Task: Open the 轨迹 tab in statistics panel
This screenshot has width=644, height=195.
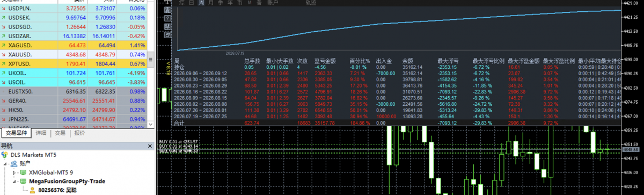Action: [x=311, y=3]
